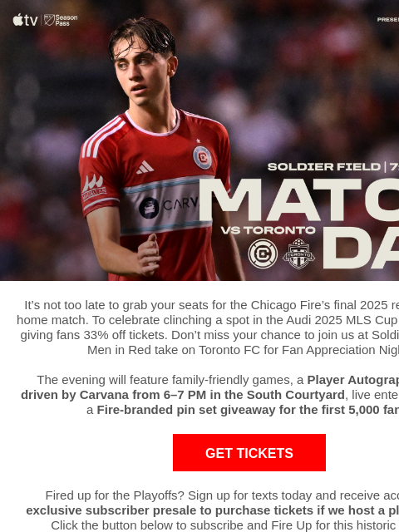Click the MLS Season Pass logo

(x=61, y=20)
